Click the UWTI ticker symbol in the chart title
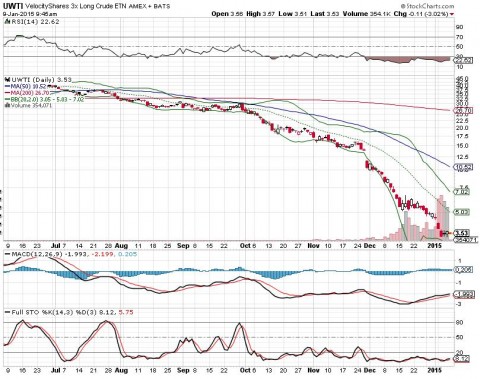Viewport: 480px width, 379px height. point(12,6)
